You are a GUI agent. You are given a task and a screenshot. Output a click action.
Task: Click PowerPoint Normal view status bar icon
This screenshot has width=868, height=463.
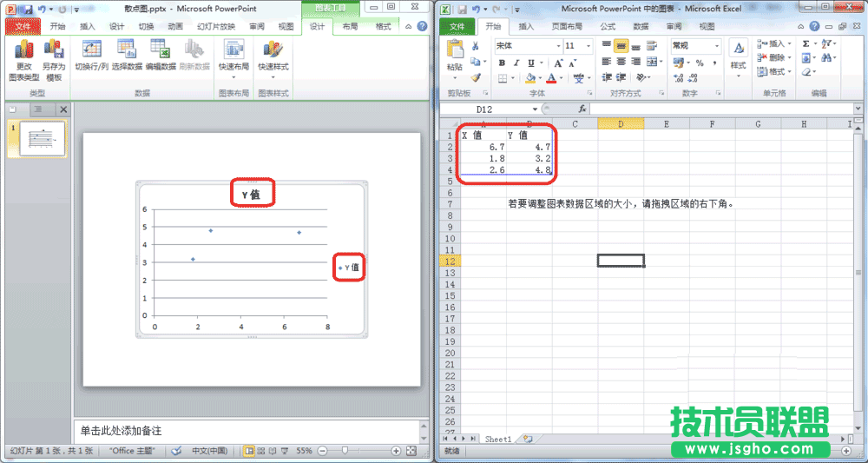[x=249, y=451]
